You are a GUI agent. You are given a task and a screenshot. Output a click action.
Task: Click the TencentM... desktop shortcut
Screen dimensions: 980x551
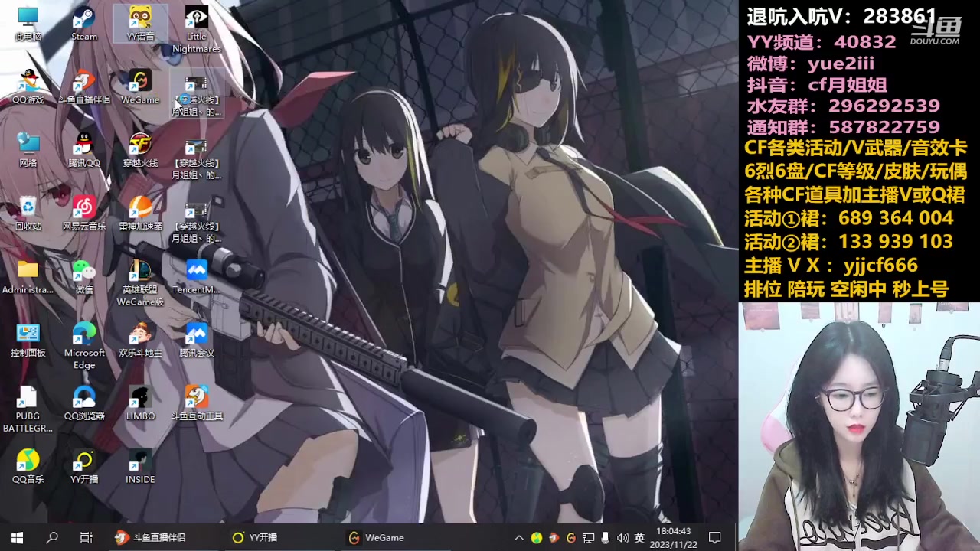tap(196, 277)
